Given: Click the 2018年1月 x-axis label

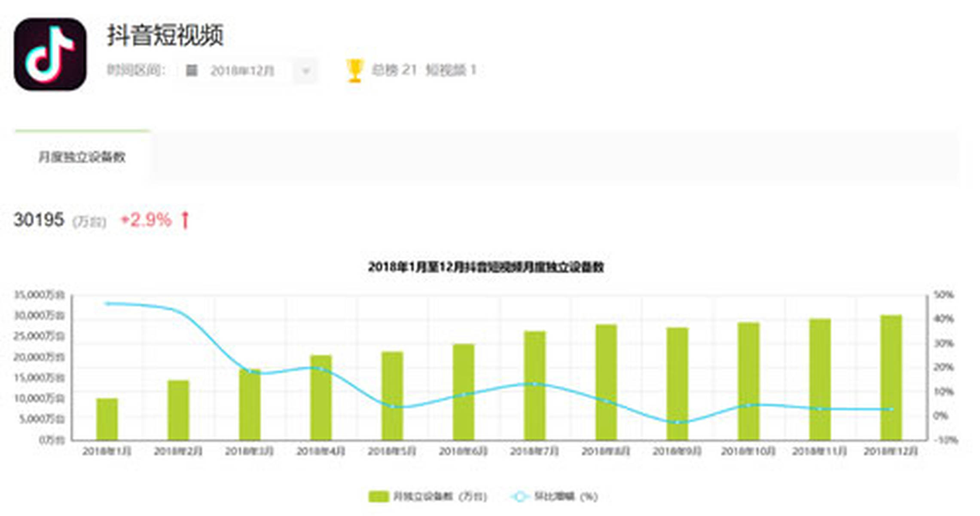Looking at the screenshot, I should [107, 451].
